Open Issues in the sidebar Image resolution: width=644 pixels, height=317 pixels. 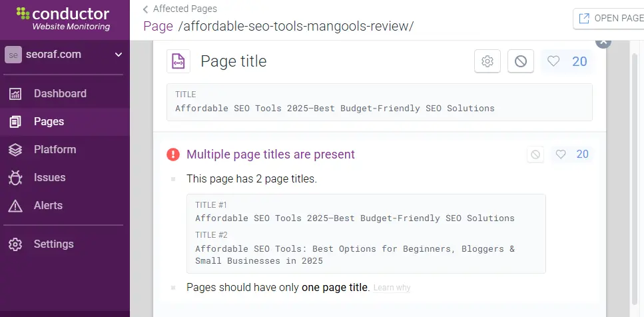tap(65, 177)
